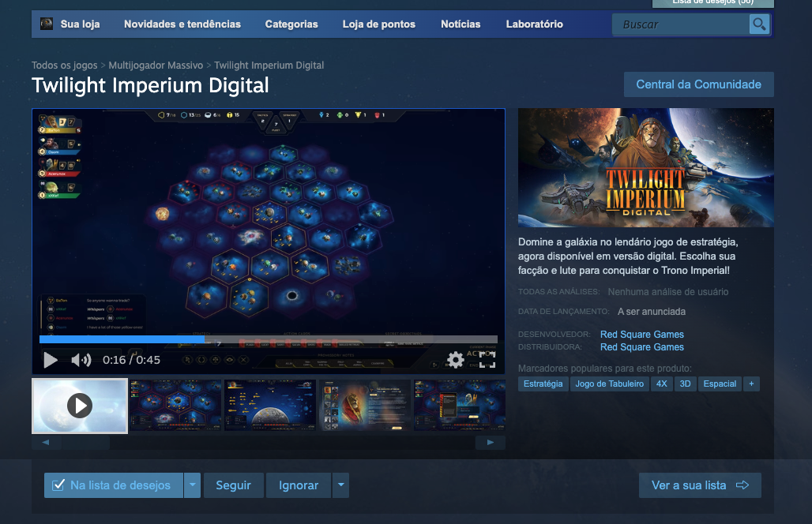This screenshot has width=812, height=524.
Task: Click the plus icon to add tags
Action: pyautogui.click(x=751, y=384)
